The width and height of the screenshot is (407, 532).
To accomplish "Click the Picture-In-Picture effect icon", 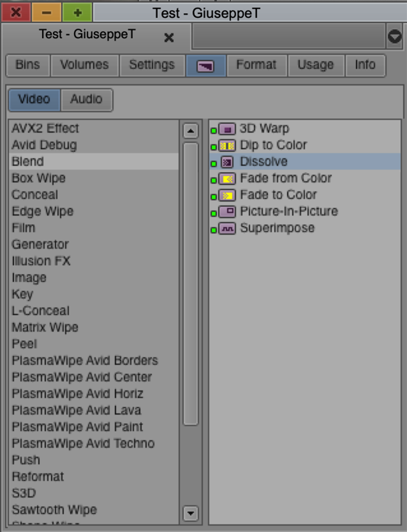I will pyautogui.click(x=227, y=212).
